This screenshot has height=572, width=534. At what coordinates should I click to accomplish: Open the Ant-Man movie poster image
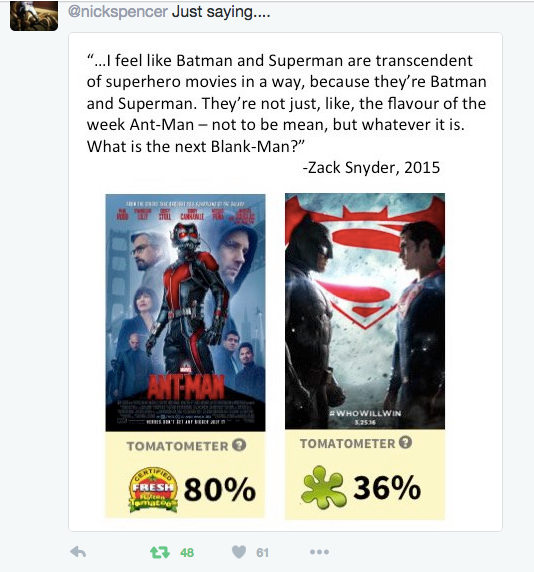coord(185,313)
